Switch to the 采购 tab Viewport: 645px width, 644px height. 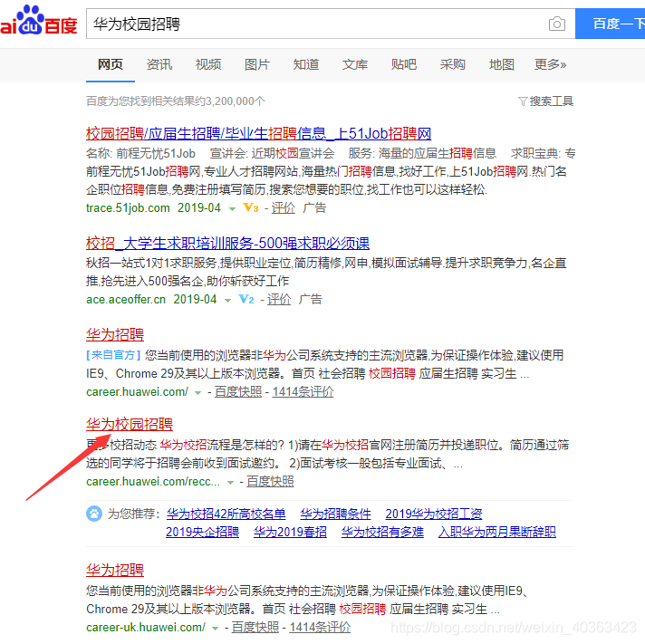click(x=452, y=64)
